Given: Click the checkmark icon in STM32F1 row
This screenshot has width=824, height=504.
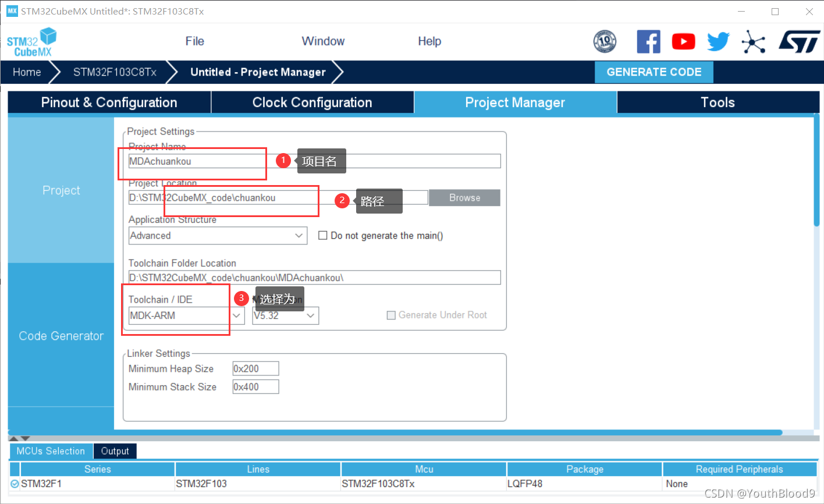Looking at the screenshot, I should 15,484.
